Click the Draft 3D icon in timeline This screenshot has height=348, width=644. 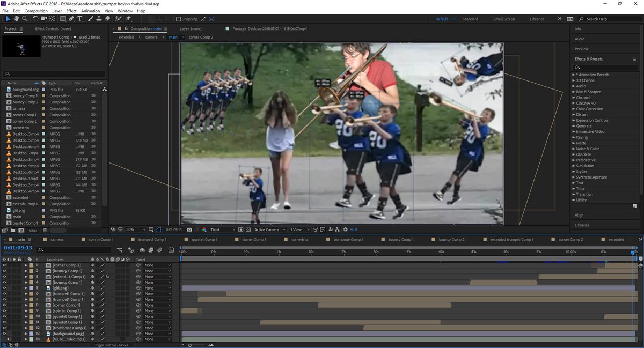click(131, 250)
